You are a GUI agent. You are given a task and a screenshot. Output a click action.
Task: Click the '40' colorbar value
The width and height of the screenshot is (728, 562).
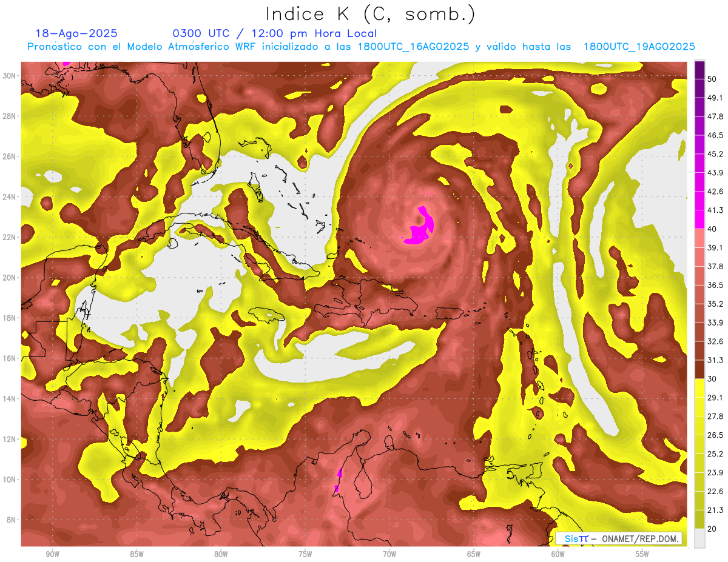click(x=713, y=229)
